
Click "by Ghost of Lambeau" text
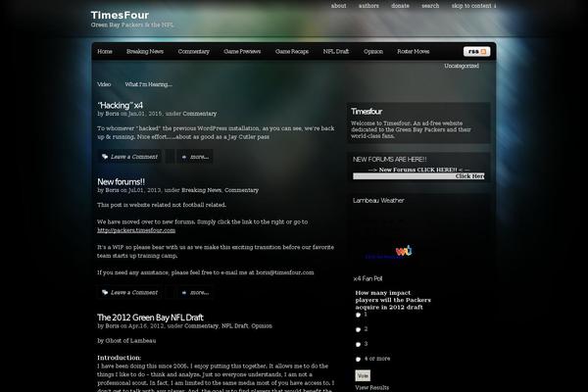126,341
